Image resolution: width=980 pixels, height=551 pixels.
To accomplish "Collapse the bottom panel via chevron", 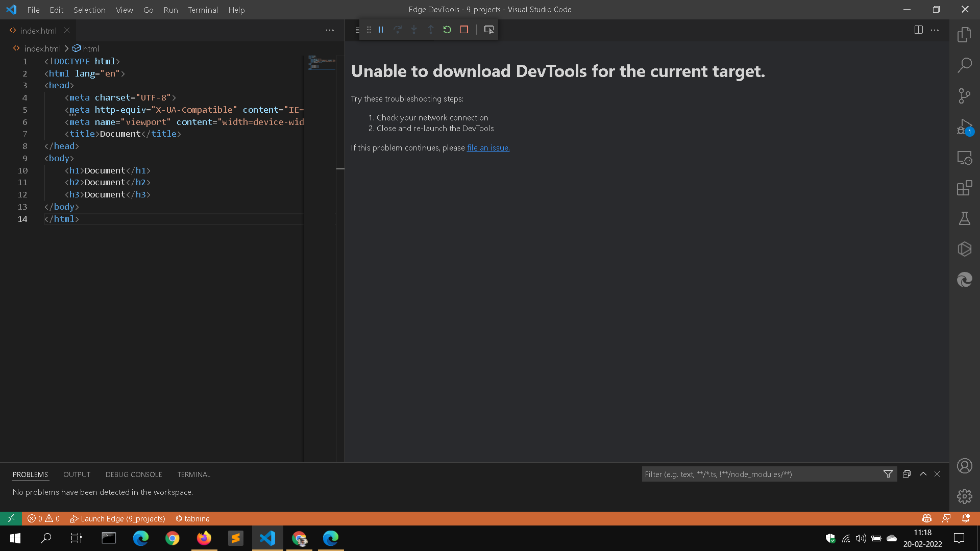I will coord(923,474).
